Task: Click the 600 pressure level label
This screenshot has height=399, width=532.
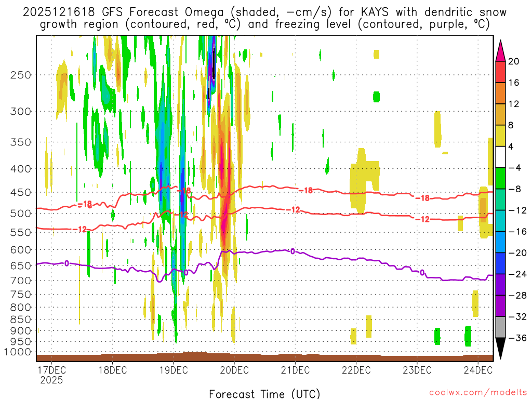Action: 21,250
